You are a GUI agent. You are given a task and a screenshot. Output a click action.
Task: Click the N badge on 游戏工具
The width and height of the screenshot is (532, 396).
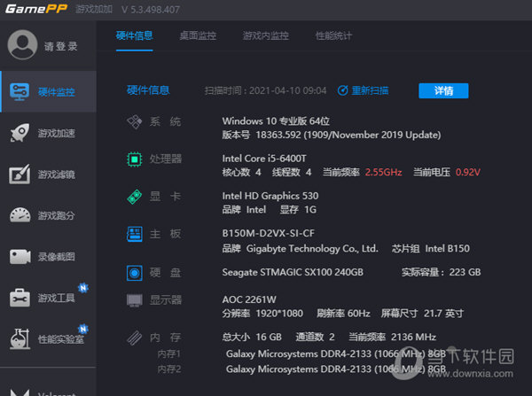83,288
